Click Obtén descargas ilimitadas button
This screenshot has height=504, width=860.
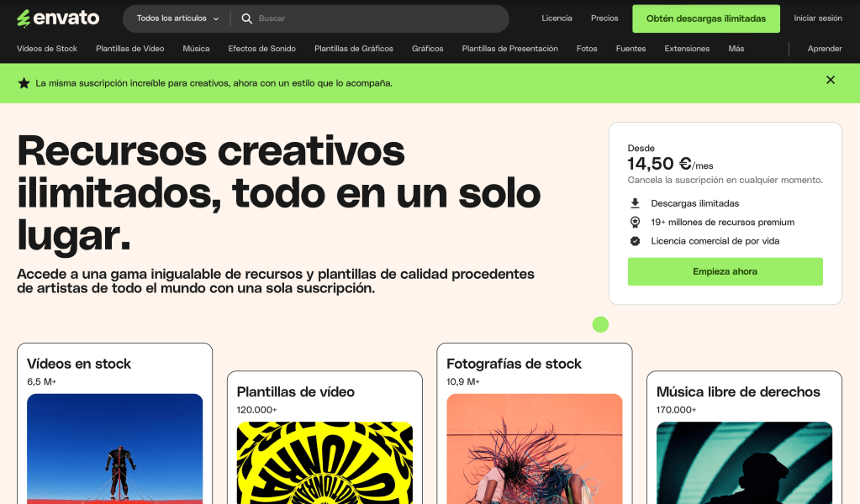705,18
